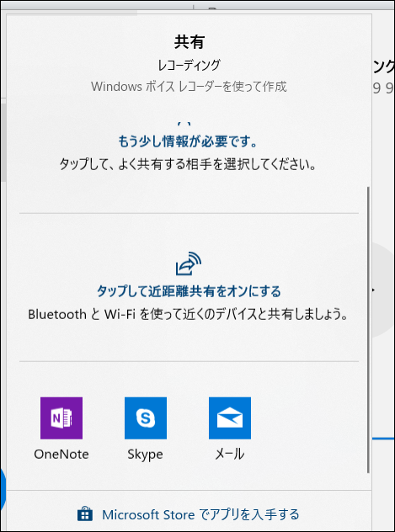Image resolution: width=395 pixels, height=532 pixels.
Task: Click Microsoft Store でアプリを入手する link
Action: (200, 514)
